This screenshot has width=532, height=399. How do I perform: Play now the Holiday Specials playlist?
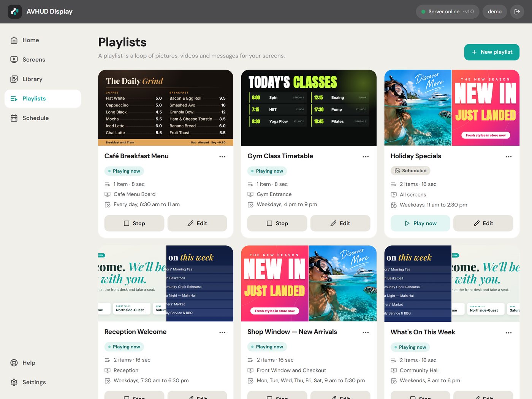point(420,223)
